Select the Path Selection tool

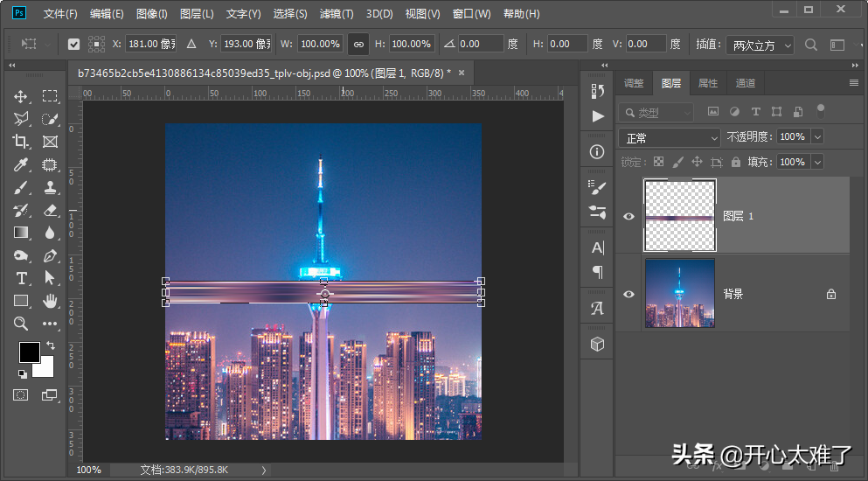click(x=50, y=277)
